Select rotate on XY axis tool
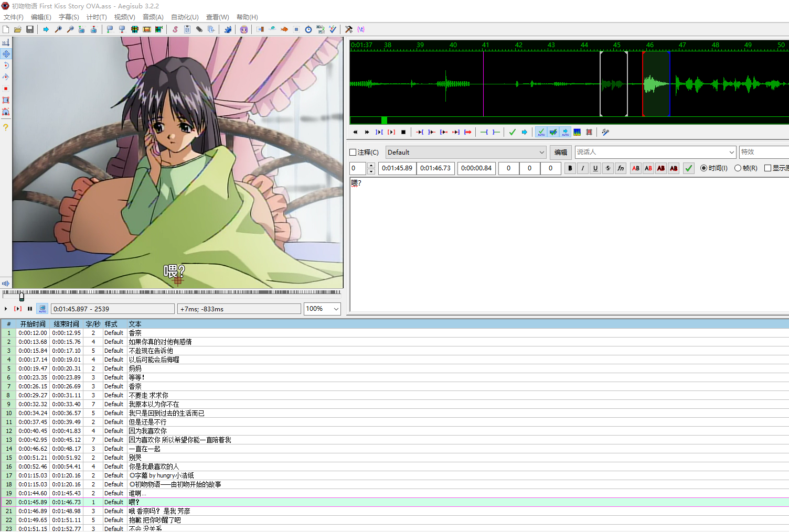The image size is (789, 532). coord(6,77)
